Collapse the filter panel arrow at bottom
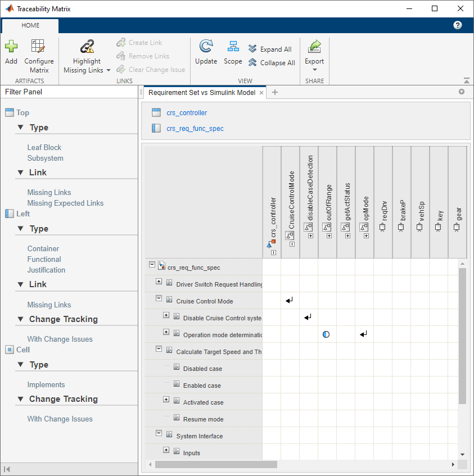The image size is (474, 476). [7, 469]
